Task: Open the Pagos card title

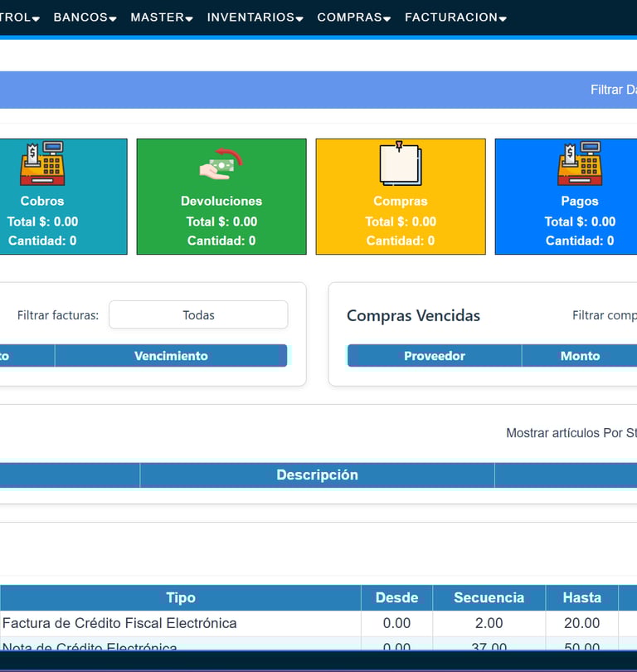Action: click(580, 201)
